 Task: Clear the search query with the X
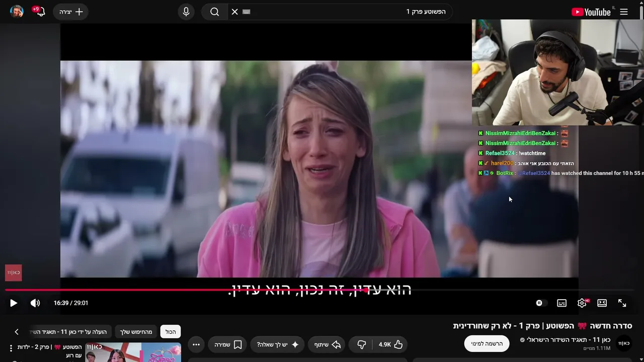[234, 12]
